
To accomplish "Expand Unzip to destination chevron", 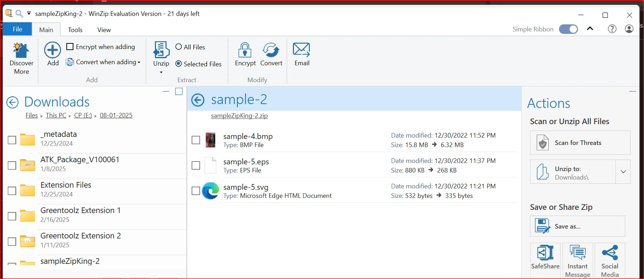I will (x=623, y=171).
